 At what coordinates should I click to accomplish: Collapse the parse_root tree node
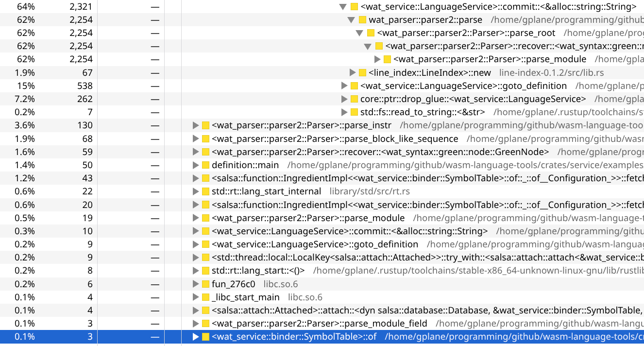[x=359, y=33]
